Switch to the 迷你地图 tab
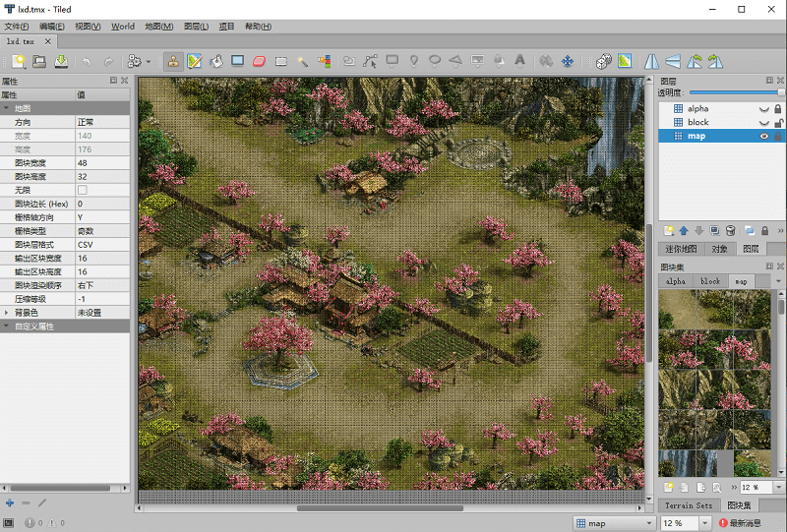Image resolution: width=787 pixels, height=532 pixels. click(x=681, y=249)
